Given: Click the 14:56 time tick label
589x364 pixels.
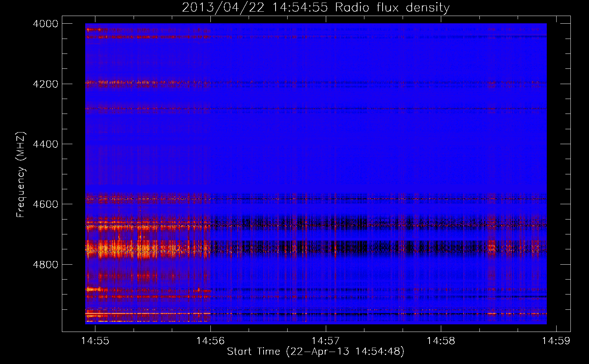Looking at the screenshot, I should point(210,341).
